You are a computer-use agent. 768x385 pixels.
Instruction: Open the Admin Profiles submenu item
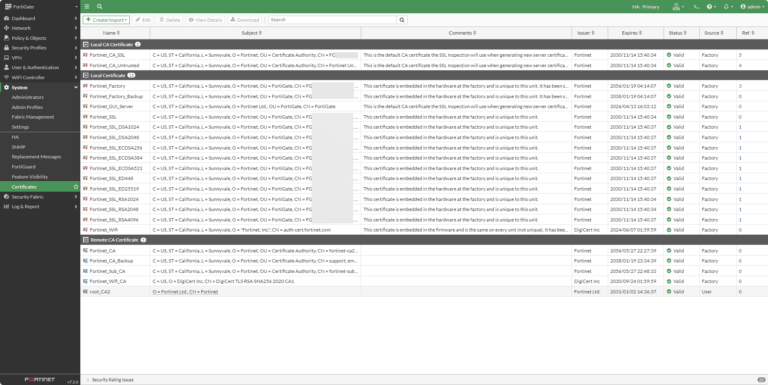27,107
